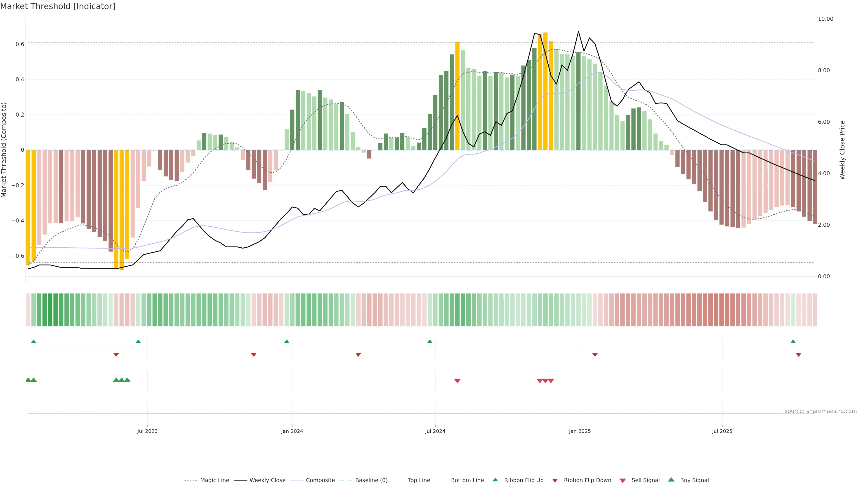This screenshot has width=868, height=488.
Task: Click the Ribbon Flip Up marker before Jul 2024
Action: [430, 342]
